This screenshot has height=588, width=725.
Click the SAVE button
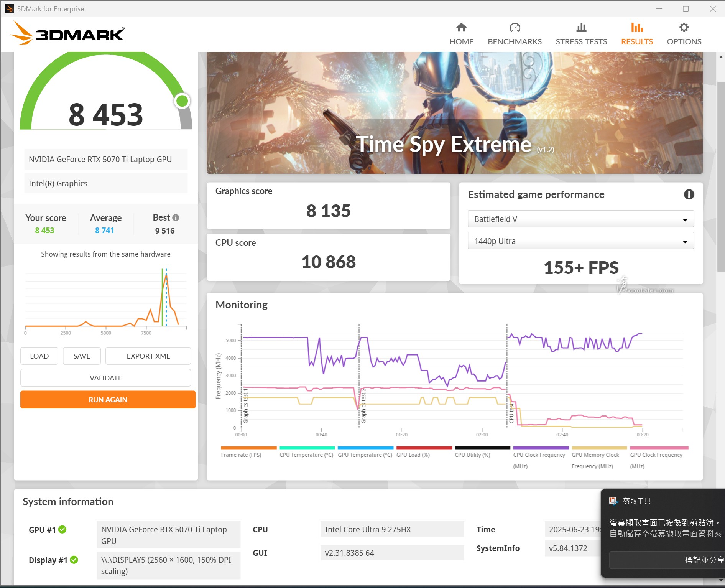click(x=82, y=356)
